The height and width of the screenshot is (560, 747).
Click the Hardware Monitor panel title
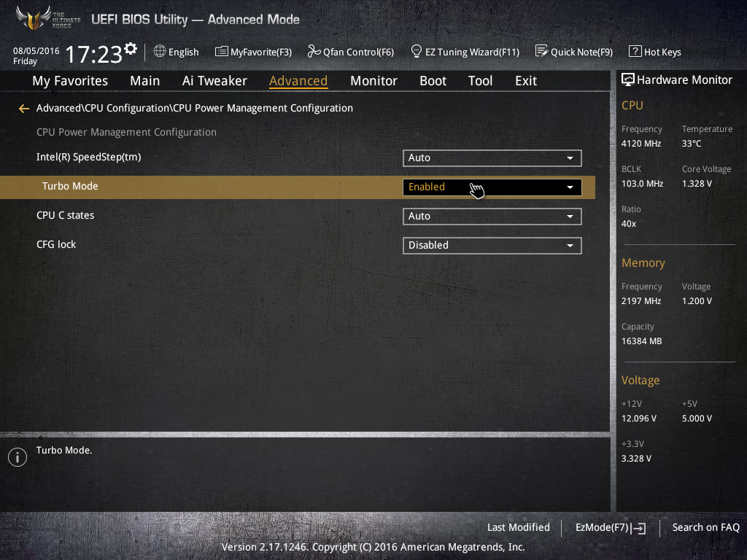(x=684, y=80)
